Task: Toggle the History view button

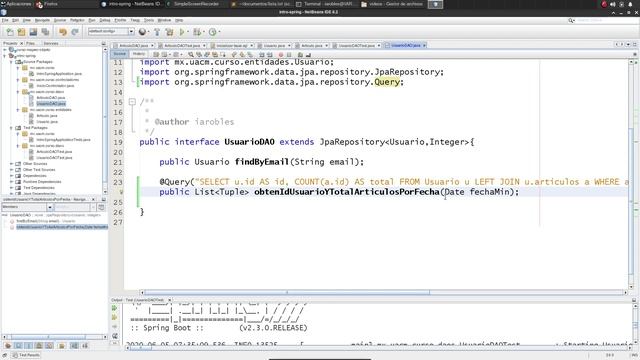Action: click(139, 54)
